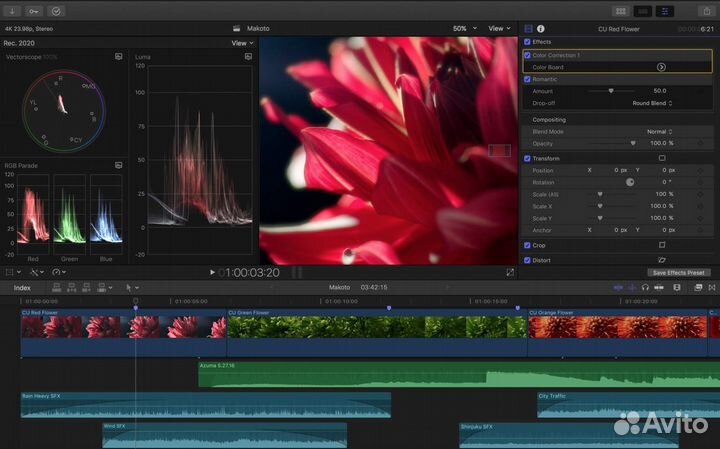
Task: Click the Distort onscreen controls icon
Action: pyautogui.click(x=661, y=260)
